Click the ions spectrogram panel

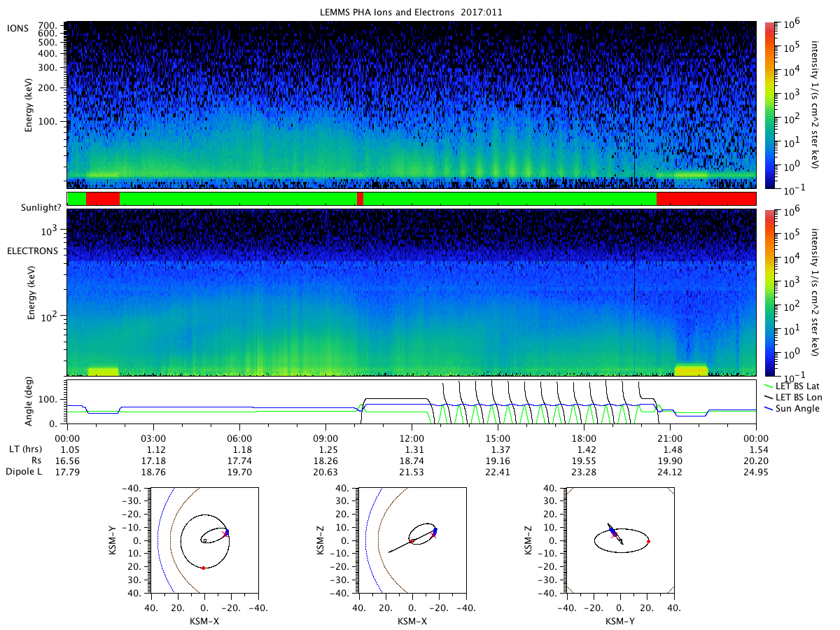coord(412,105)
